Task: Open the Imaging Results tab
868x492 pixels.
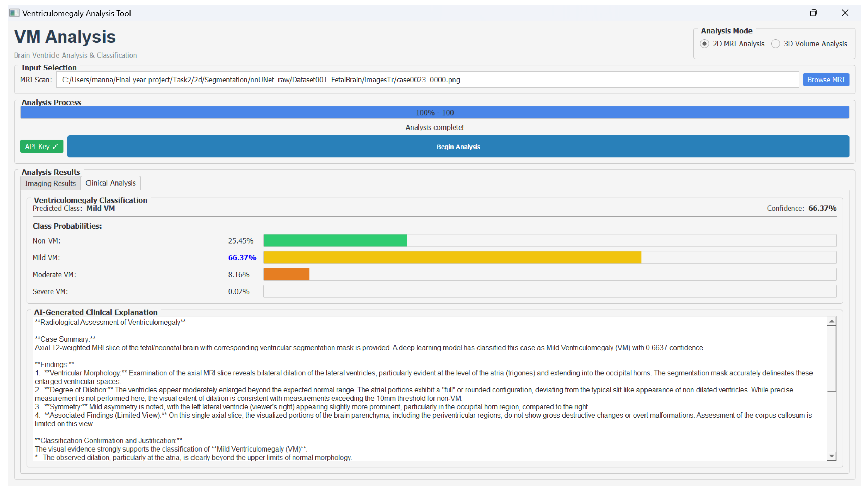Action: coord(50,183)
